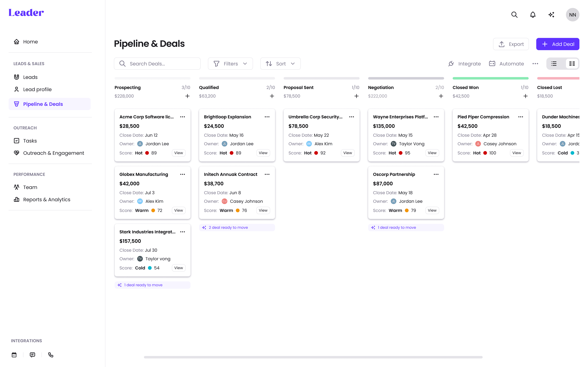Expand the Sort dropdown
588x367 pixels.
click(280, 64)
